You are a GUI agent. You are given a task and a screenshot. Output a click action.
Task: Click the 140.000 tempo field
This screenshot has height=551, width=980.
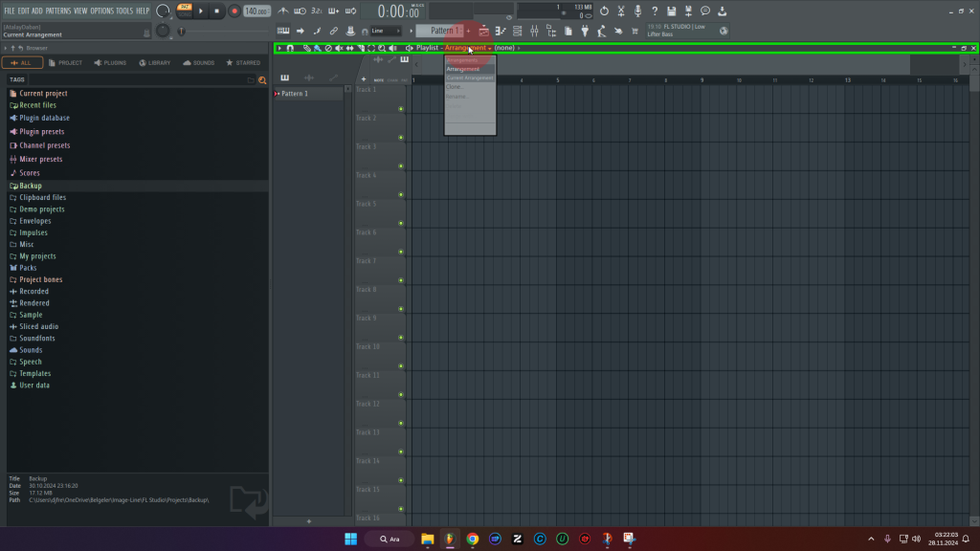coord(256,11)
